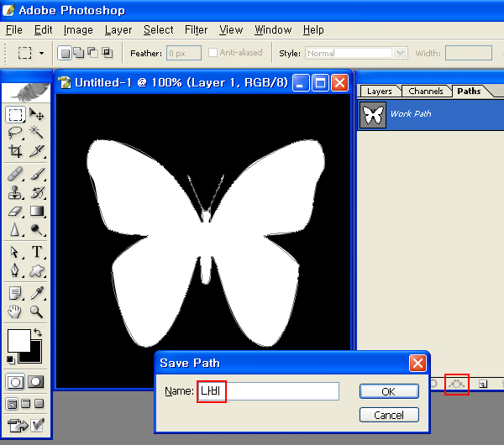Viewport: 504px width, 445px height.
Task: Select the Notes tool
Action: pos(15,293)
